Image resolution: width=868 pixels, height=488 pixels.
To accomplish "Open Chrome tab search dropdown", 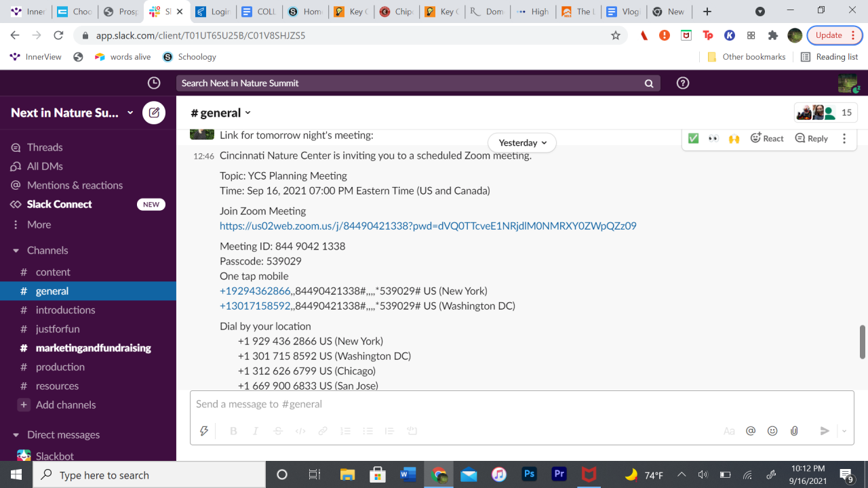I will (x=760, y=12).
